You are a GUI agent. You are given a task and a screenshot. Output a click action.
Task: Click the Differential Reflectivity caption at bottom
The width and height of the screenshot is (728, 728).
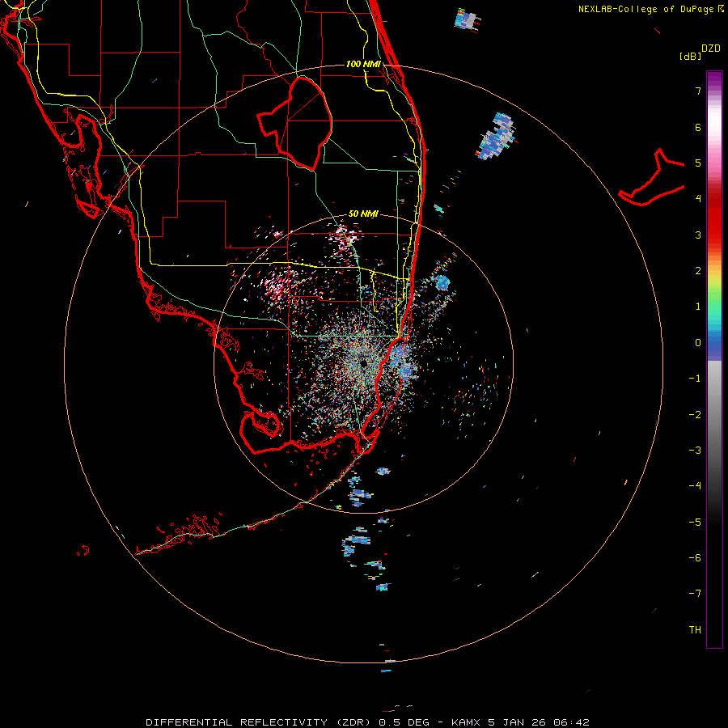coord(367,722)
